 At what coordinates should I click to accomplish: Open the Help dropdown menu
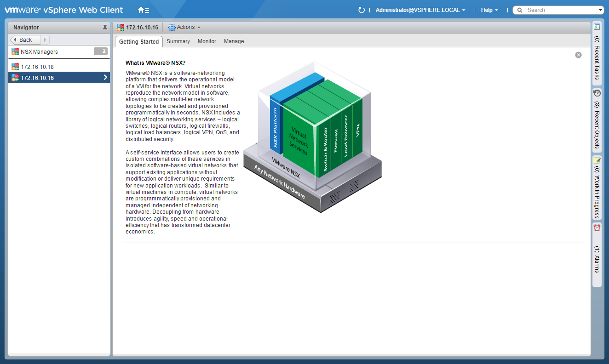pos(489,10)
